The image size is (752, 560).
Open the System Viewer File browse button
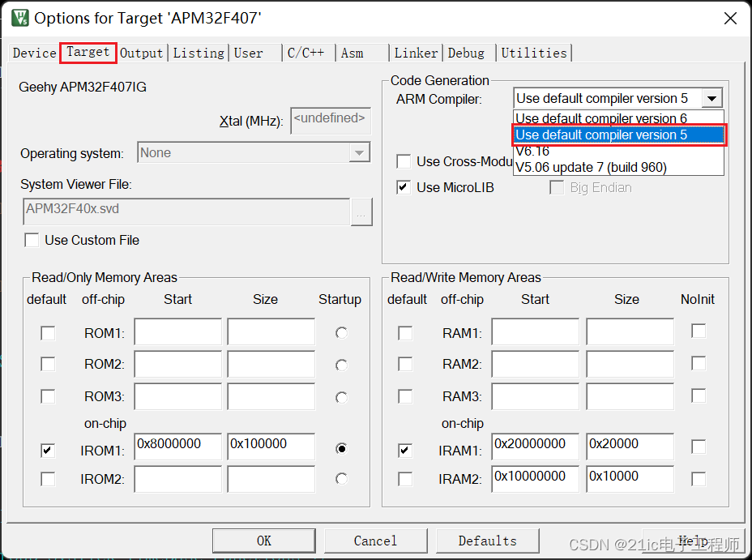point(361,212)
